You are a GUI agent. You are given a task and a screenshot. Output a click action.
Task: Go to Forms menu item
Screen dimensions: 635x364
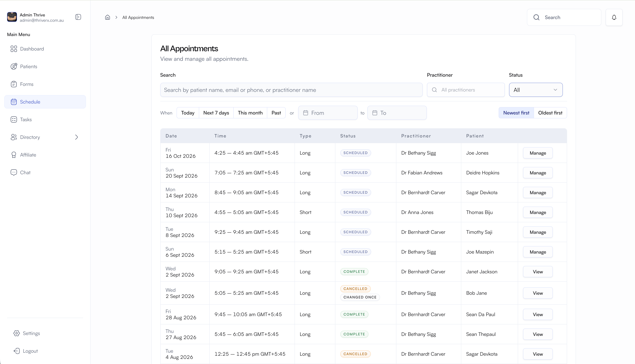tap(45, 84)
